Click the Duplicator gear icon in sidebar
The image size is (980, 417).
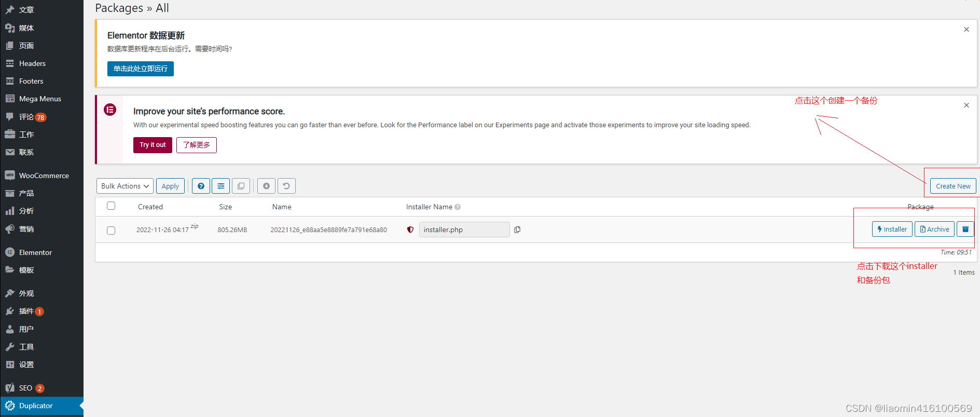(x=10, y=406)
